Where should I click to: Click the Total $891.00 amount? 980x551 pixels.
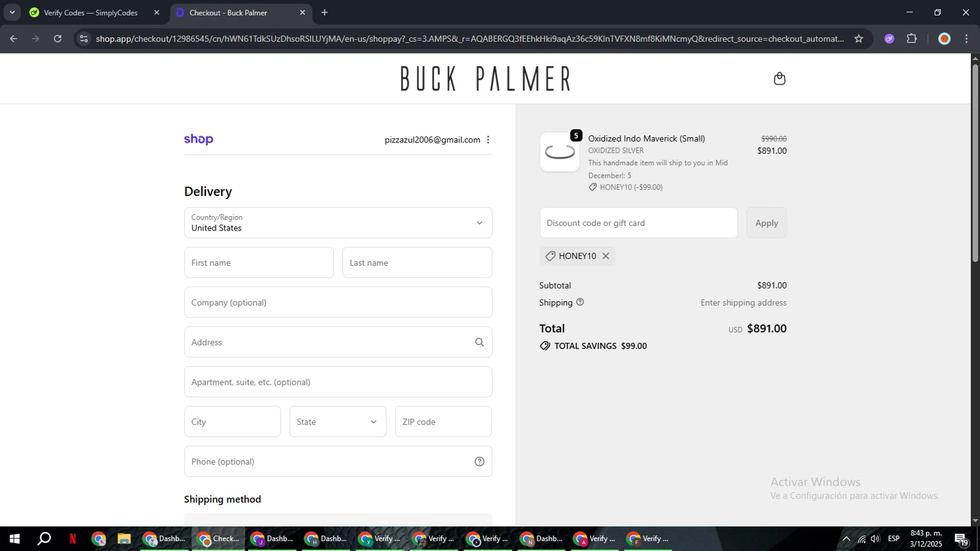coord(766,328)
